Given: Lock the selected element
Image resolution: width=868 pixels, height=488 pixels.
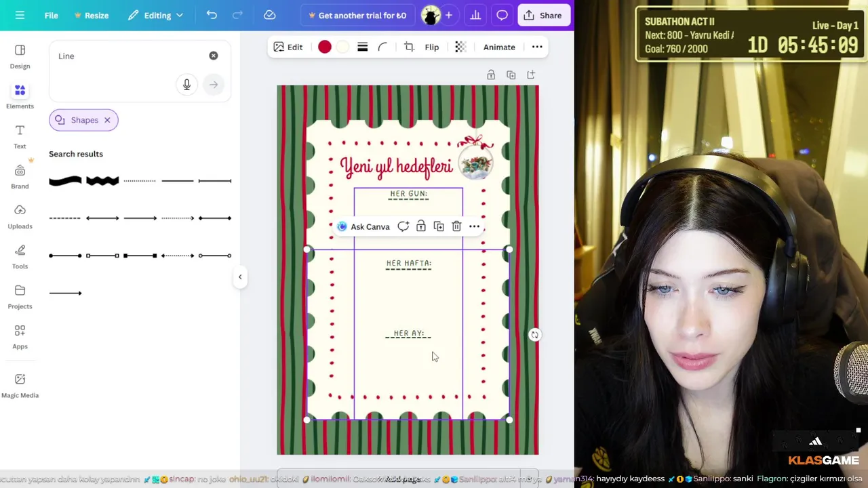Looking at the screenshot, I should point(421,226).
